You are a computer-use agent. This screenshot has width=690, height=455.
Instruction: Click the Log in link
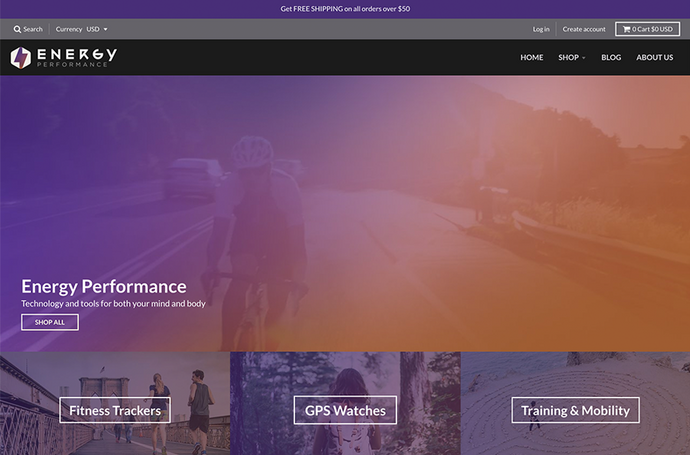(541, 29)
